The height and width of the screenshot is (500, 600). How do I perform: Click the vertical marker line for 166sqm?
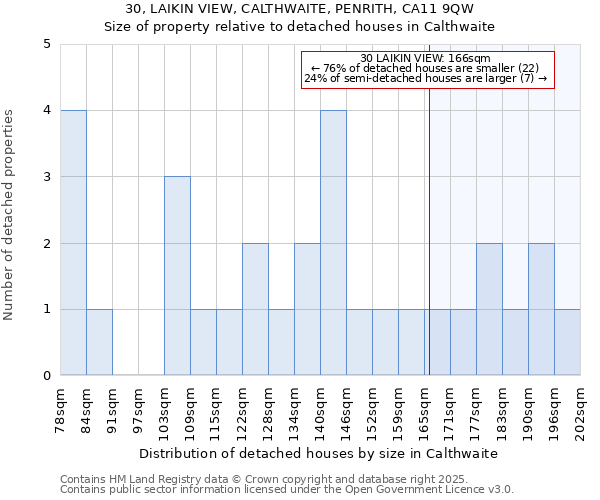tap(429, 230)
